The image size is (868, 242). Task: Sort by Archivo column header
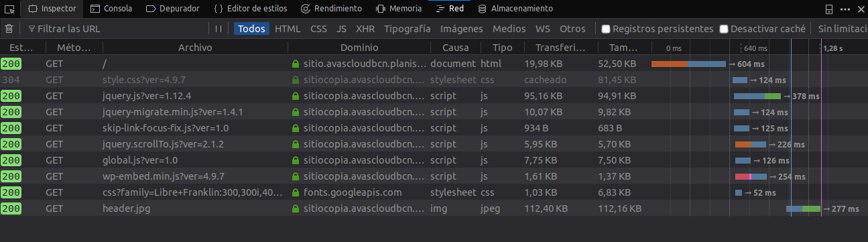click(195, 48)
